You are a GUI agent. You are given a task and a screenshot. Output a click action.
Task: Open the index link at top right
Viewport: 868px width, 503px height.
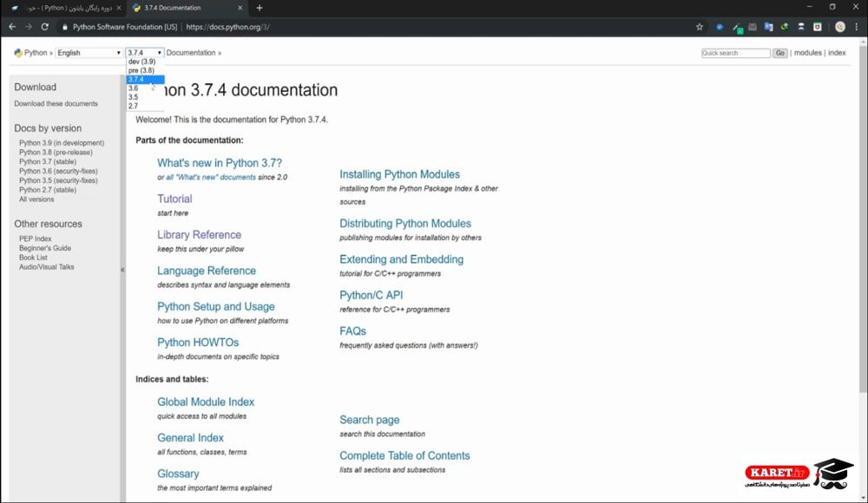coord(837,53)
